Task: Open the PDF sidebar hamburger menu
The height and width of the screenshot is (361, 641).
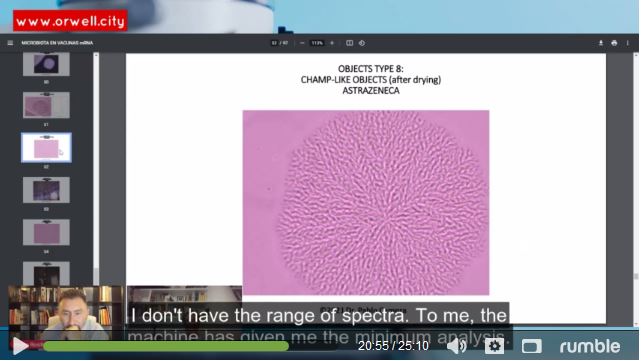Action: point(10,43)
